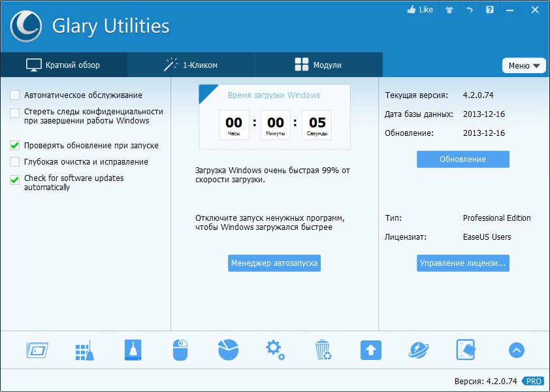The height and width of the screenshot is (392, 550).
Task: Expand the bottom toolbar with round chevron
Action: coord(516,350)
